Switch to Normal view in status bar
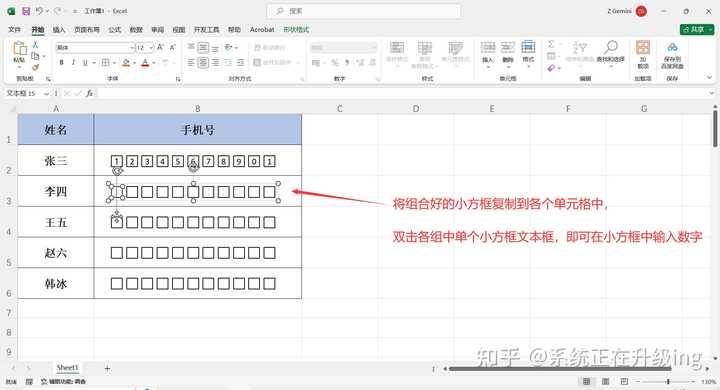This screenshot has height=390, width=720. pos(586,381)
